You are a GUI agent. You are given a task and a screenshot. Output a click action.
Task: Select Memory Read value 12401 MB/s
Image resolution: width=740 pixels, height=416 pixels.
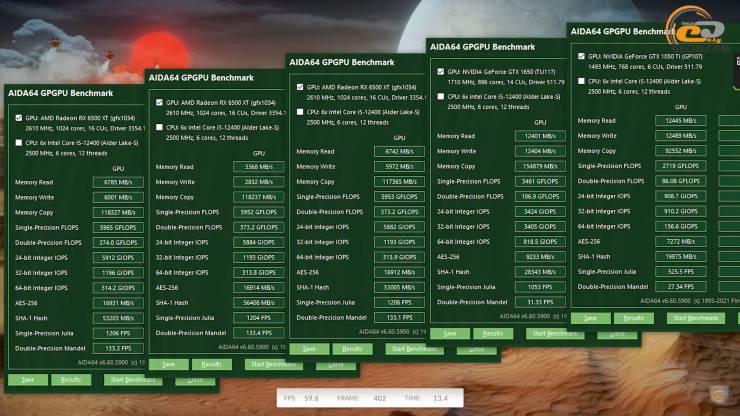540,136
